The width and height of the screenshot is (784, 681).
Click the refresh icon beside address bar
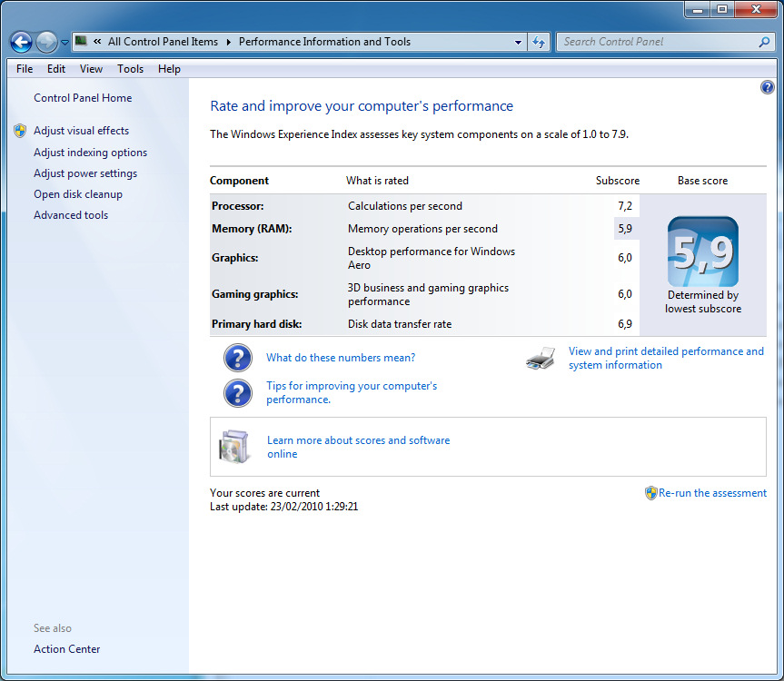539,42
